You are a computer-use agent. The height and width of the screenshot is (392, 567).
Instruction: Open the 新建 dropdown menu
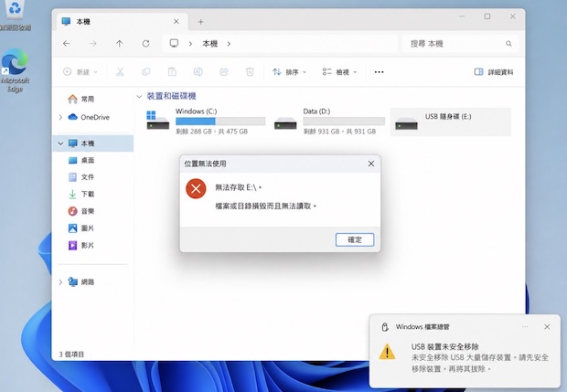tap(80, 72)
